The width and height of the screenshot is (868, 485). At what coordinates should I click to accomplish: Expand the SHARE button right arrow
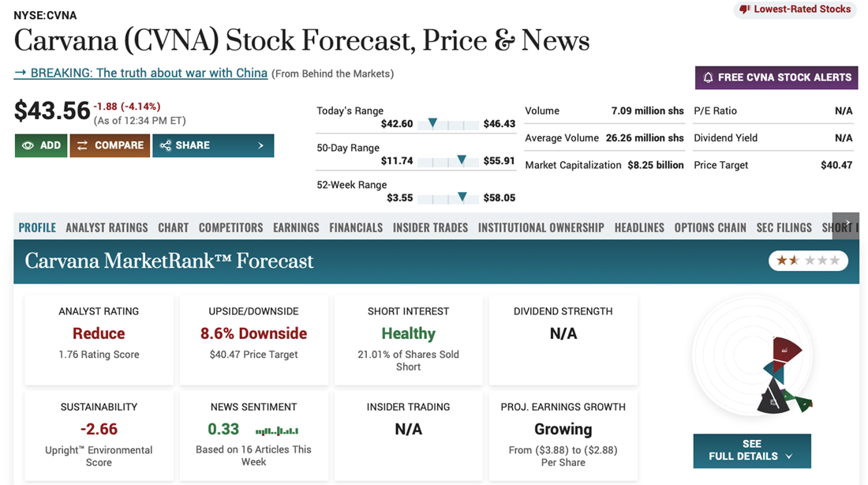tap(260, 145)
